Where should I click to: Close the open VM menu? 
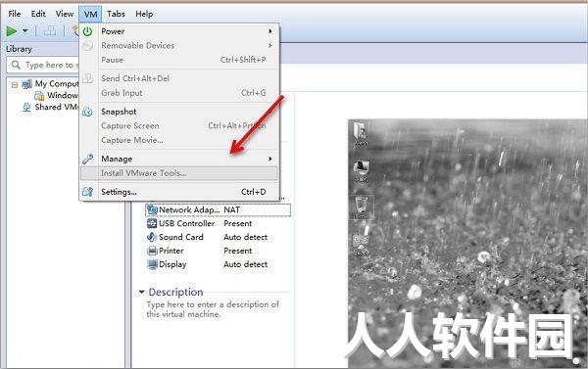(90, 15)
